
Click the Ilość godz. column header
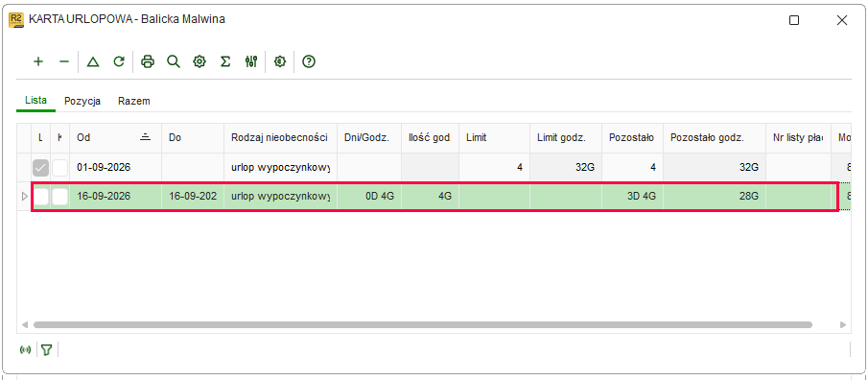point(430,138)
